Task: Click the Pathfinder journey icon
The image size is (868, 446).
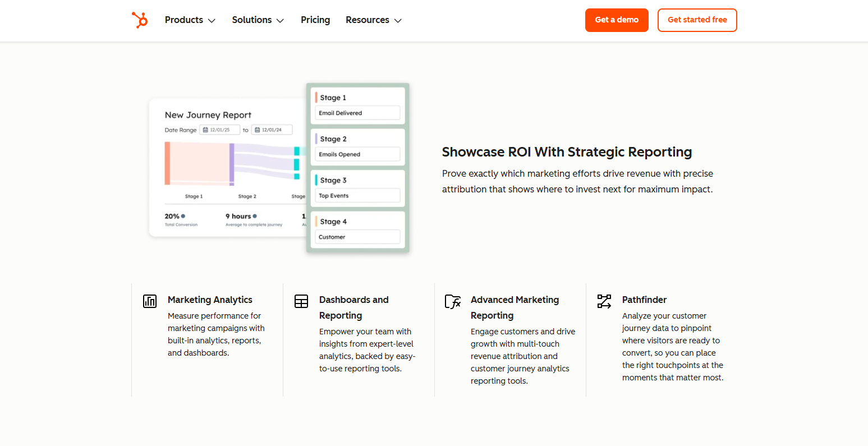Action: [x=604, y=301]
